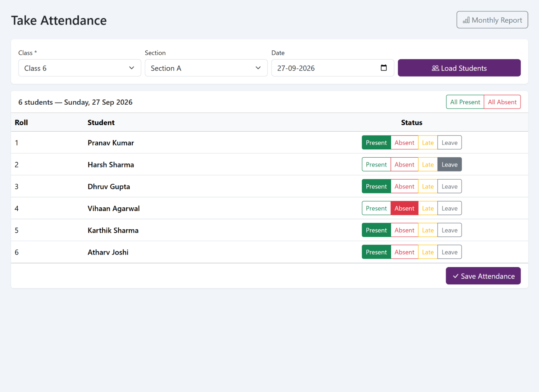Mark everyone with the All Present button
This screenshot has height=392, width=539.
(x=465, y=102)
